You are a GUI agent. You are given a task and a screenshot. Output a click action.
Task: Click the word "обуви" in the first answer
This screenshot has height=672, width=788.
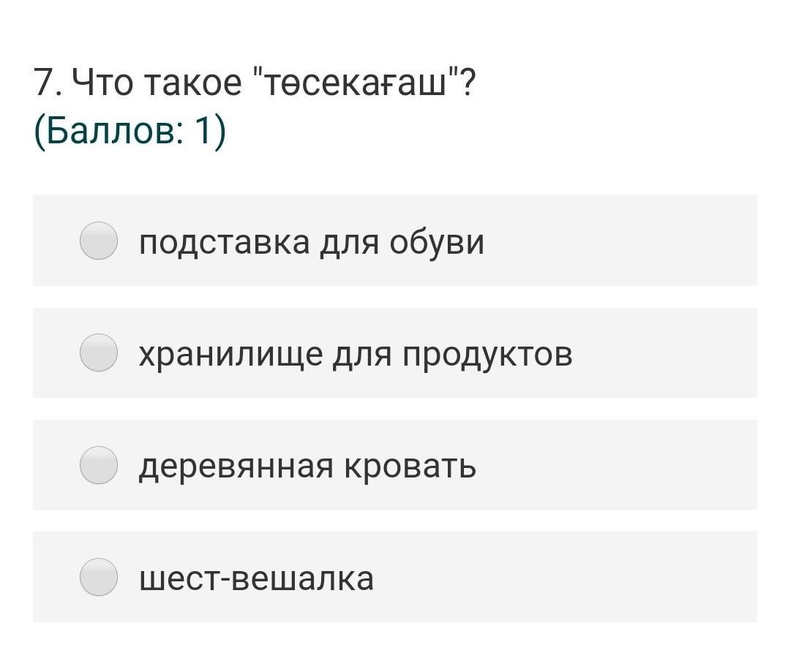pos(436,242)
